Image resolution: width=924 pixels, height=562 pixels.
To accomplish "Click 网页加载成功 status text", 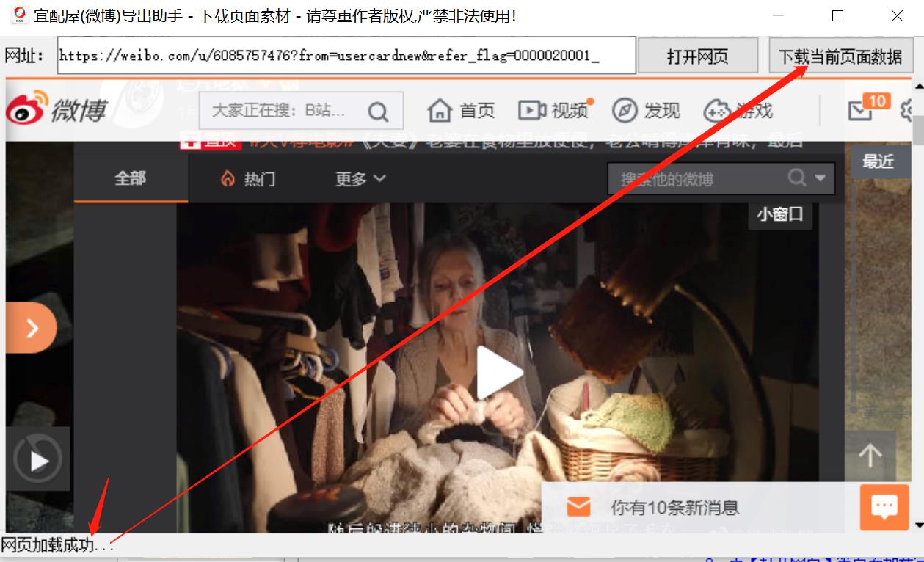I will [x=57, y=545].
